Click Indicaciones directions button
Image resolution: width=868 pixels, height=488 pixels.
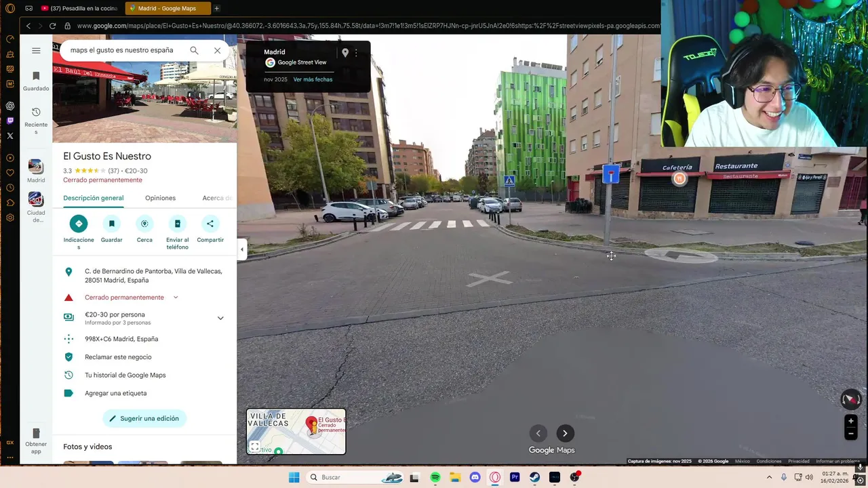(x=79, y=233)
